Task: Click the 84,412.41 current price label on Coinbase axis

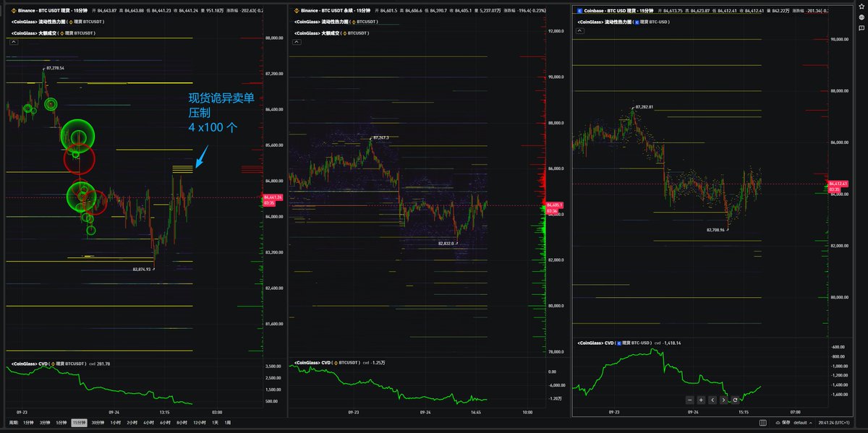Action: click(839, 184)
